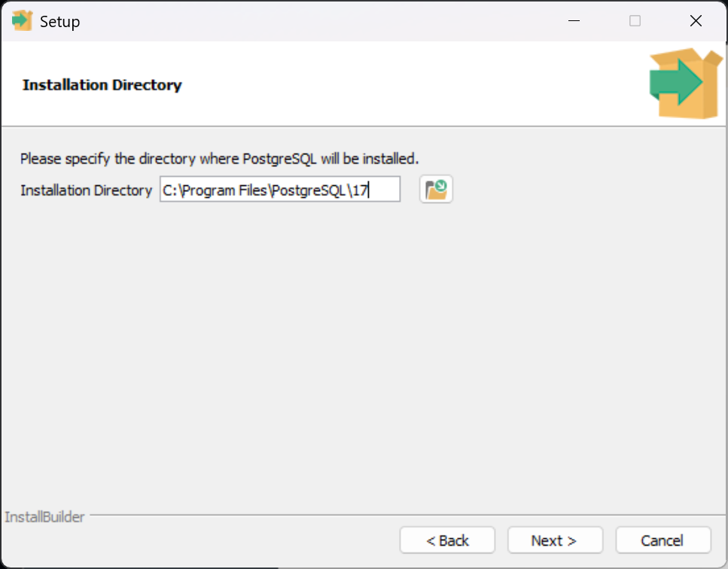Focus the Installation Directory path field
The image size is (728, 569).
279,190
